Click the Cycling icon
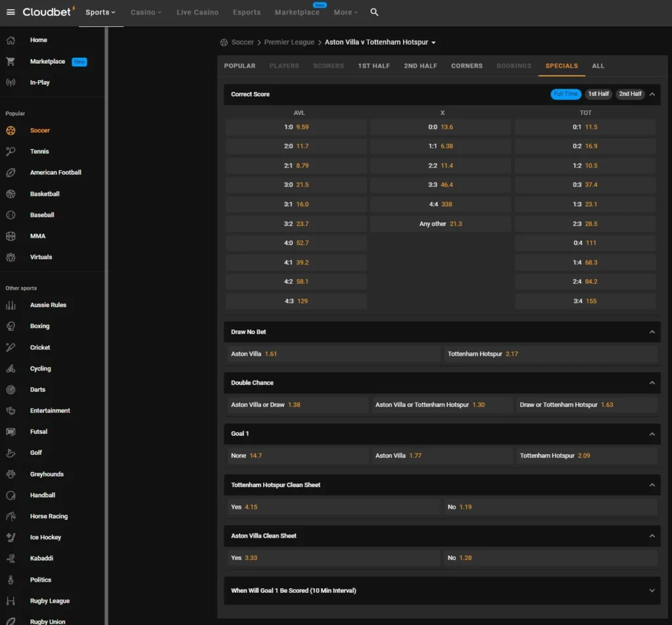 [10, 368]
